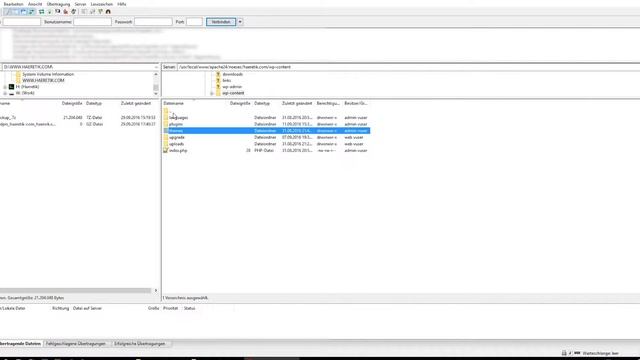
Task: Open the dropdown arrow beside Verbinden
Action: point(240,22)
